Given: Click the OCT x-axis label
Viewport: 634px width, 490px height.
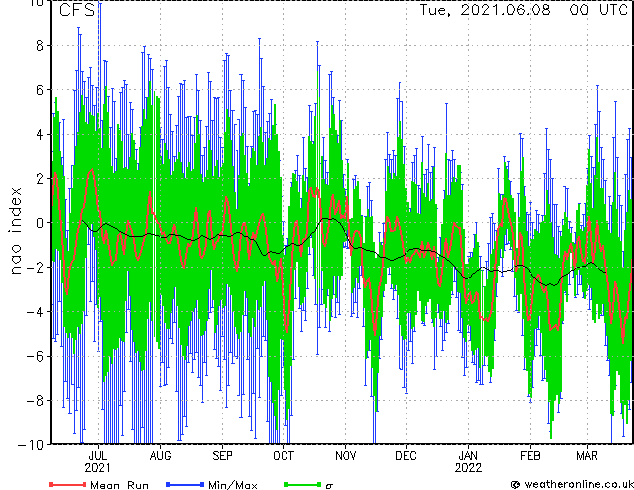Looking at the screenshot, I should (x=283, y=456).
